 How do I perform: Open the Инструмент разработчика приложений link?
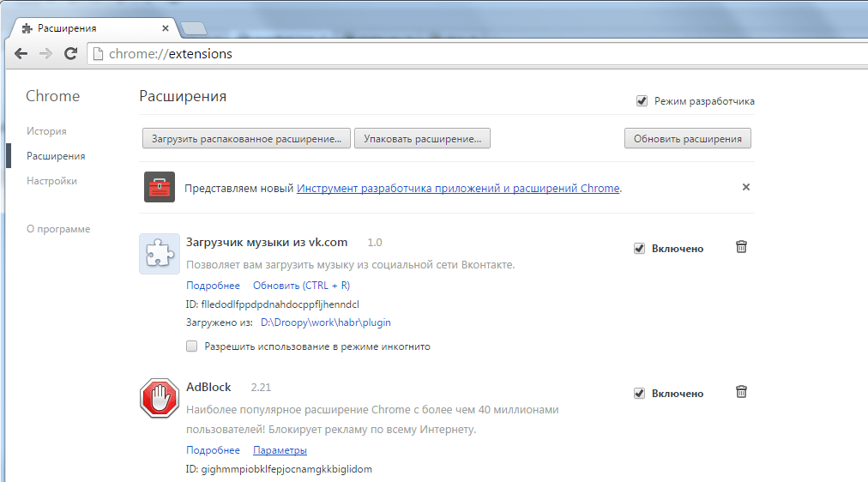(x=458, y=188)
